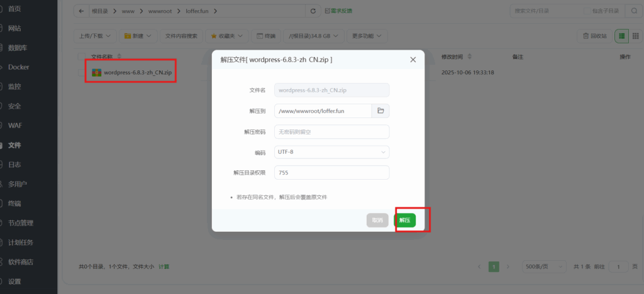This screenshot has width=644, height=294.
Task: Refresh the current directory listing
Action: [x=313, y=11]
